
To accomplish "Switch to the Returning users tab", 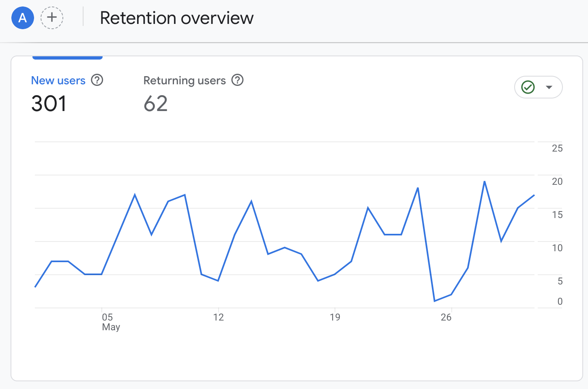I will point(185,81).
